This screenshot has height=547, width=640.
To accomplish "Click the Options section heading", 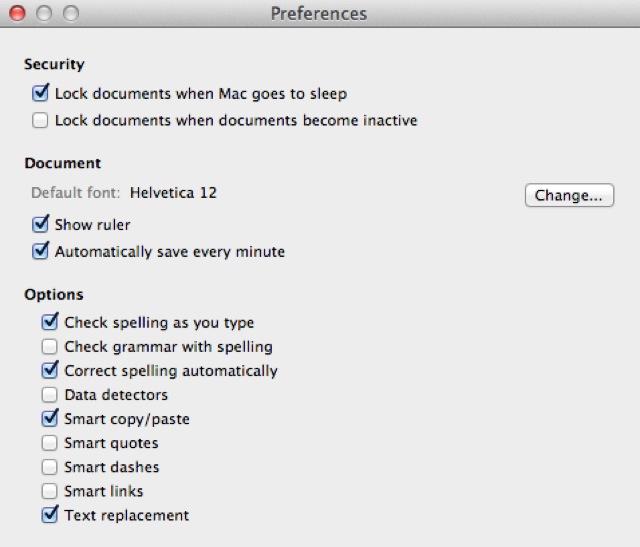I will pos(53,295).
